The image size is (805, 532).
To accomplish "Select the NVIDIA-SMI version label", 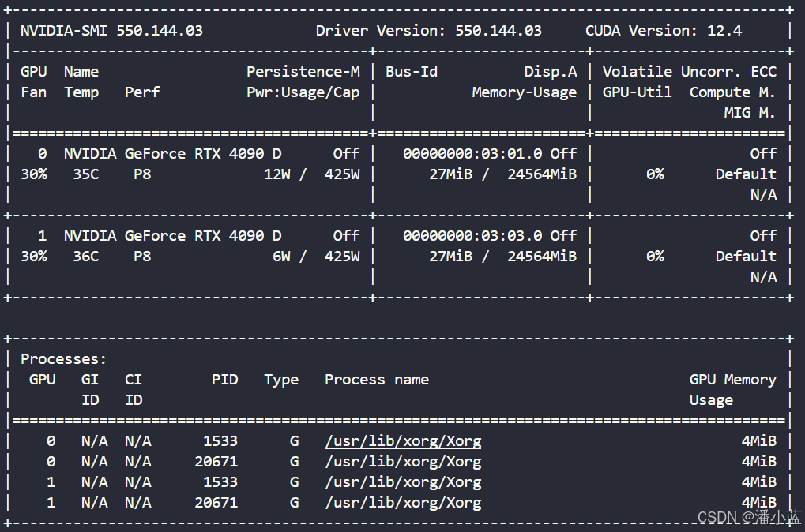I will click(x=113, y=30).
